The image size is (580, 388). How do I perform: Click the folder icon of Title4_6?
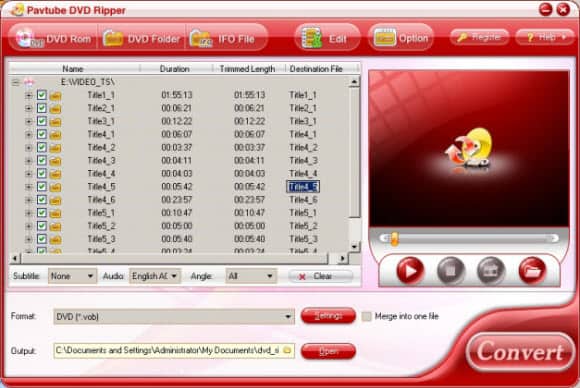(55, 200)
